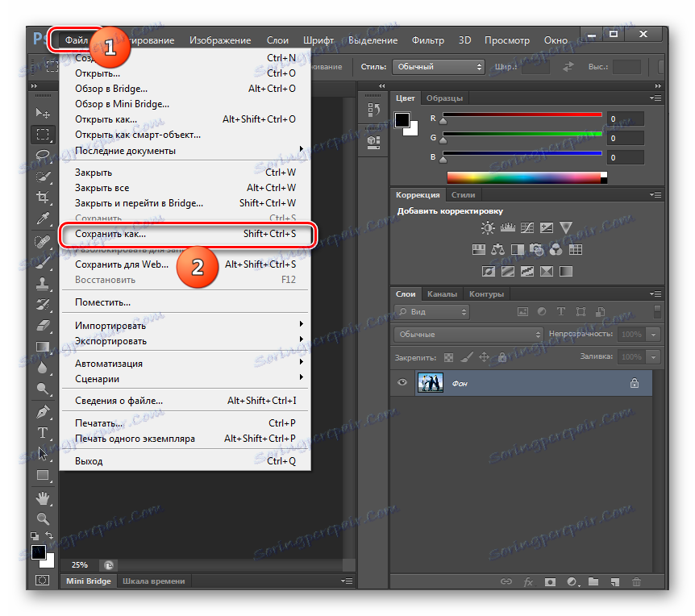Open the Цвет panel options menu

[x=656, y=98]
